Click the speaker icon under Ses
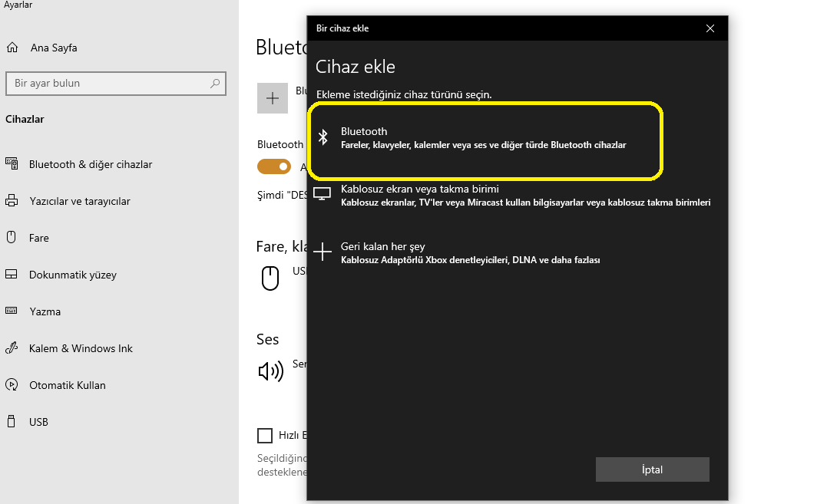Viewport: 827px width, 504px height. click(270, 371)
